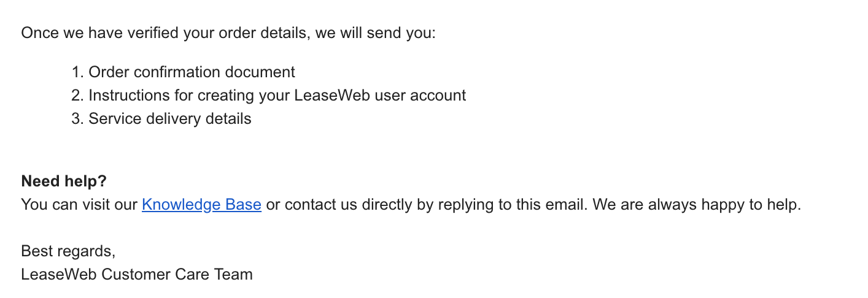Click the list number "2." marker

click(x=77, y=96)
